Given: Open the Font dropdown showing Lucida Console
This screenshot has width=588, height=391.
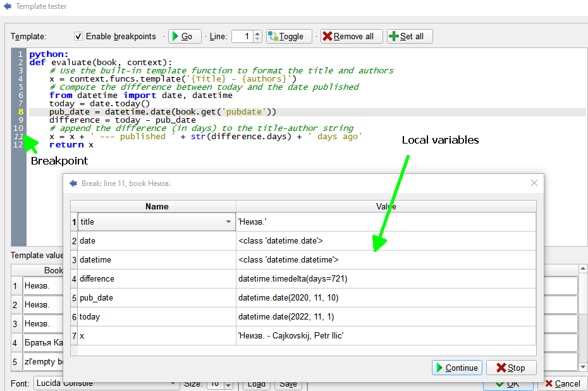Looking at the screenshot, I should 173,383.
